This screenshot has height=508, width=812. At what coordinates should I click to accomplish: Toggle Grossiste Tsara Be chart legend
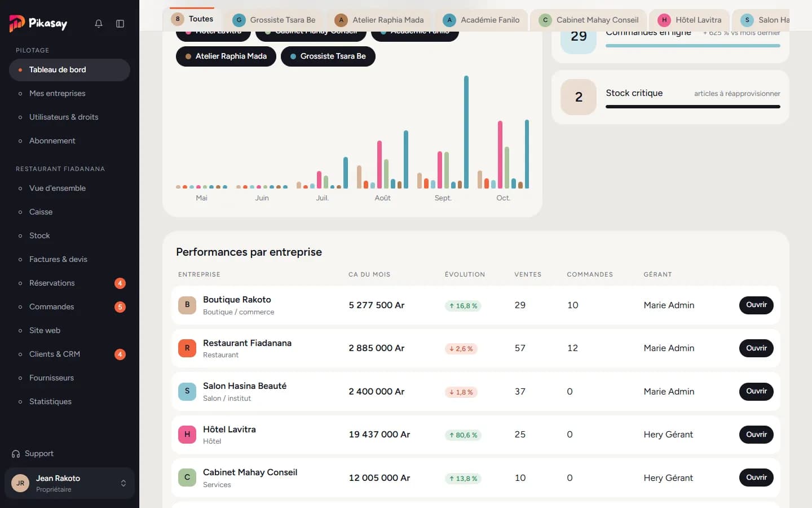point(328,56)
